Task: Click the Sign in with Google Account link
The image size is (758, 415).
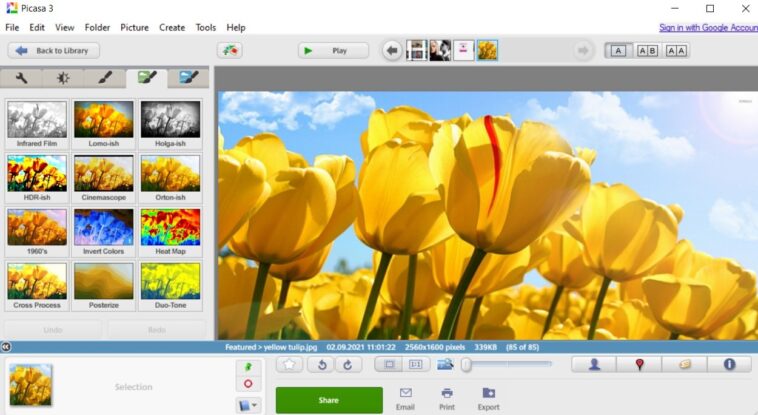Action: [707, 27]
